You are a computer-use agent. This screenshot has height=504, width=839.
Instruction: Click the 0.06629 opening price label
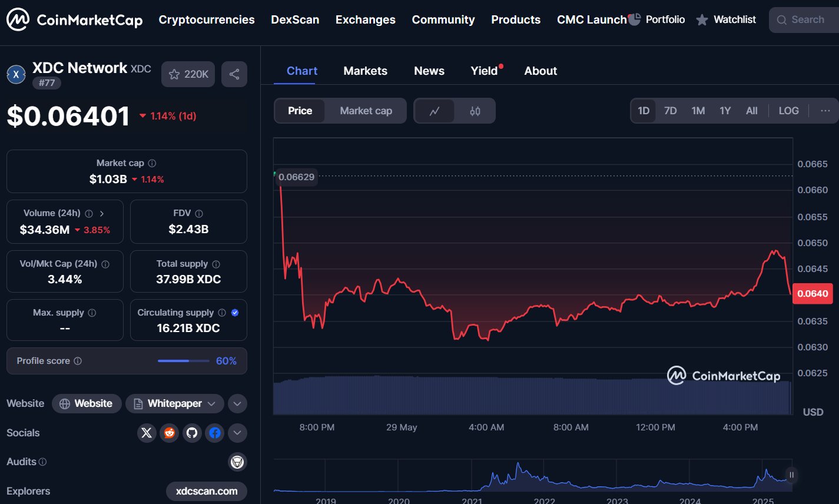tap(296, 177)
